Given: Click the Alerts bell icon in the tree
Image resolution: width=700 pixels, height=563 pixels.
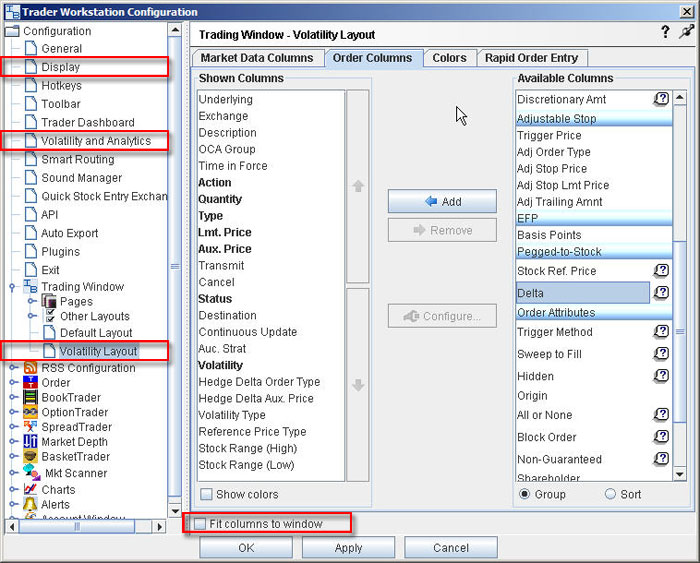Looking at the screenshot, I should (x=30, y=505).
